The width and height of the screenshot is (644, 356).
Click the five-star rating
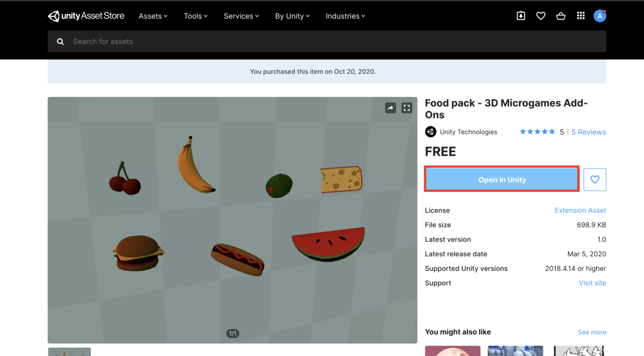(x=537, y=132)
